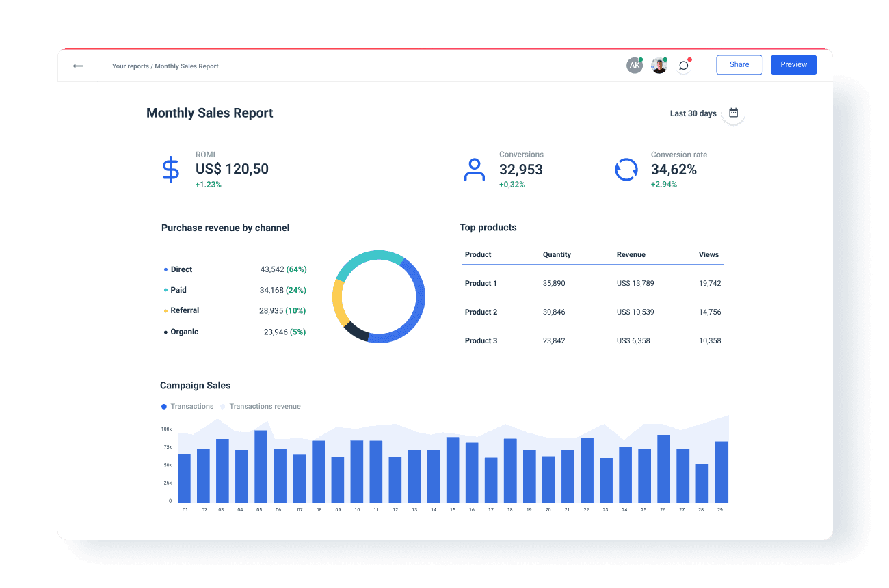Click the ROMI dollar sign icon
889x588 pixels.
[171, 170]
